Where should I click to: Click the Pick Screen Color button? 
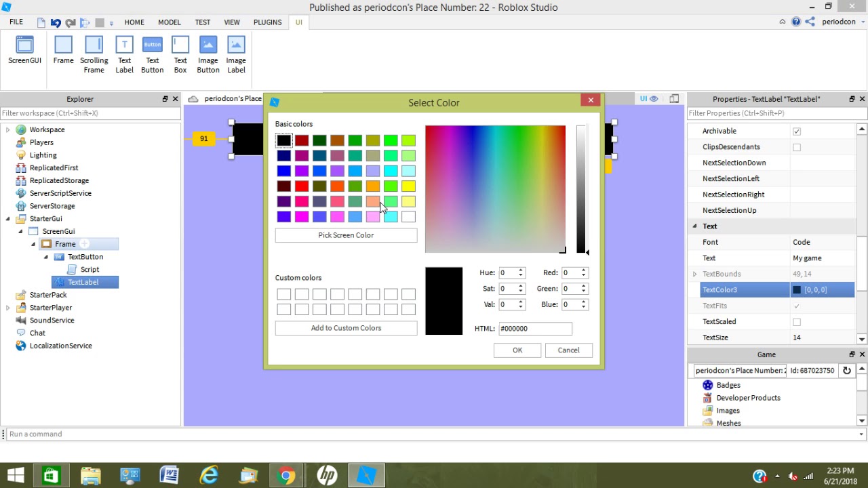pyautogui.click(x=346, y=235)
